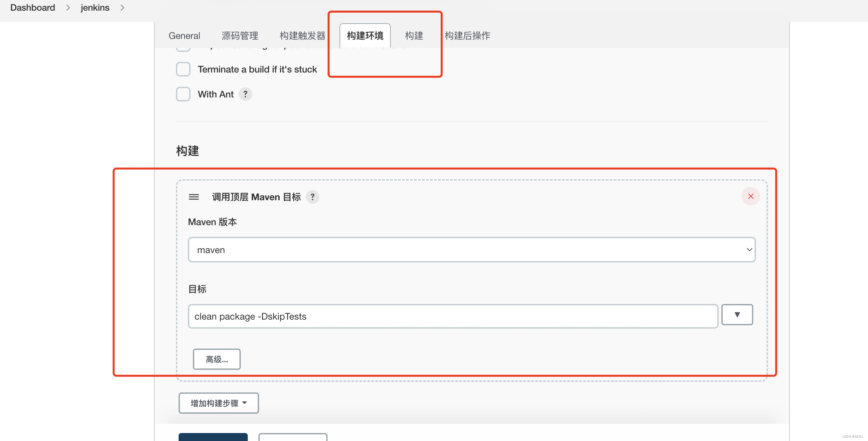Click into the clean package -DskipTests field
868x441 pixels.
coord(453,316)
